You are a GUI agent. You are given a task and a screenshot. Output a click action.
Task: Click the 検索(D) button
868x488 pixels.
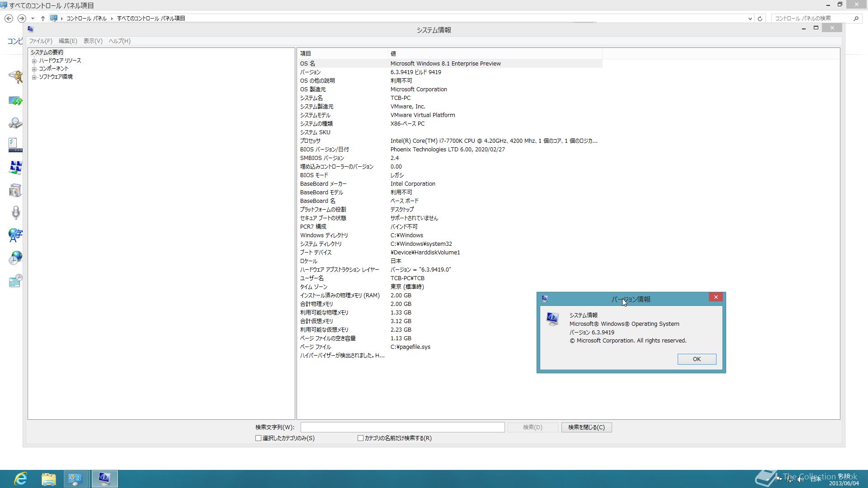tap(533, 427)
